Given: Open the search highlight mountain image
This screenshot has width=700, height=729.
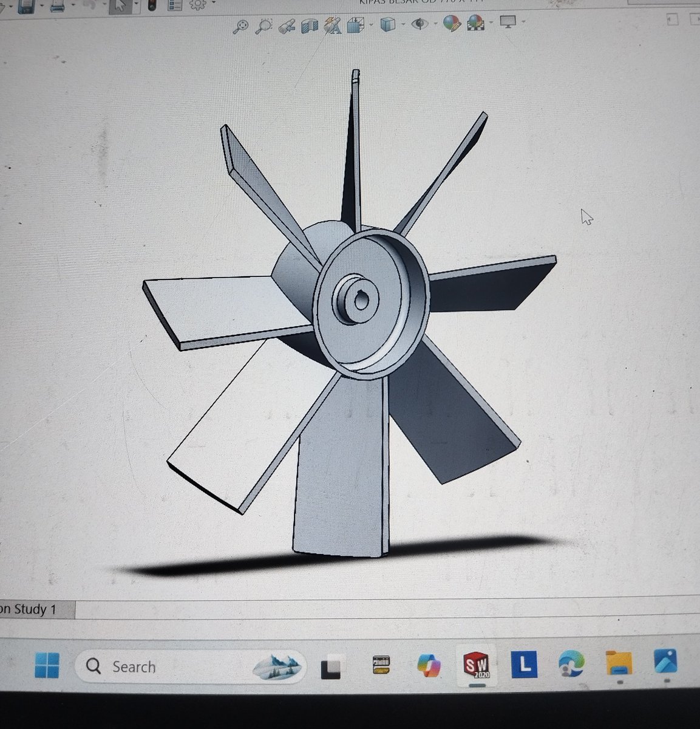Looking at the screenshot, I should pyautogui.click(x=277, y=666).
